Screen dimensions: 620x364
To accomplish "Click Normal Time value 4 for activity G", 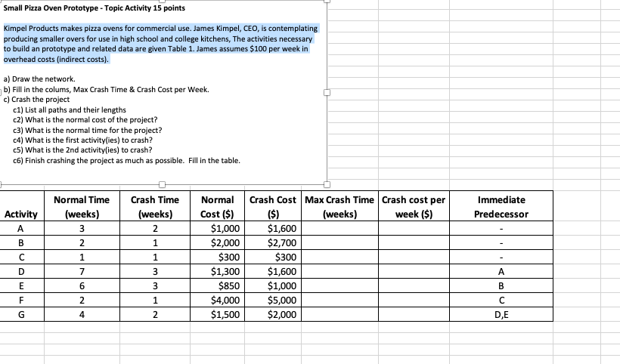I will (x=82, y=314).
